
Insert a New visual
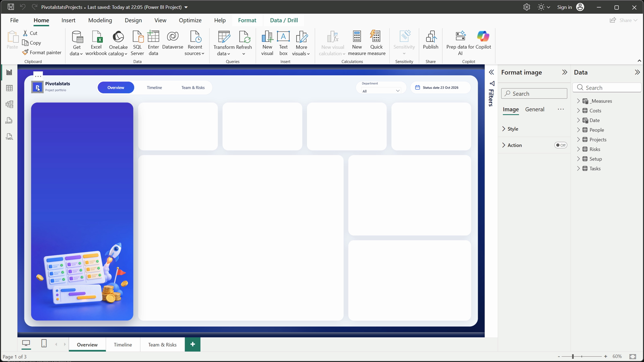[x=267, y=43]
